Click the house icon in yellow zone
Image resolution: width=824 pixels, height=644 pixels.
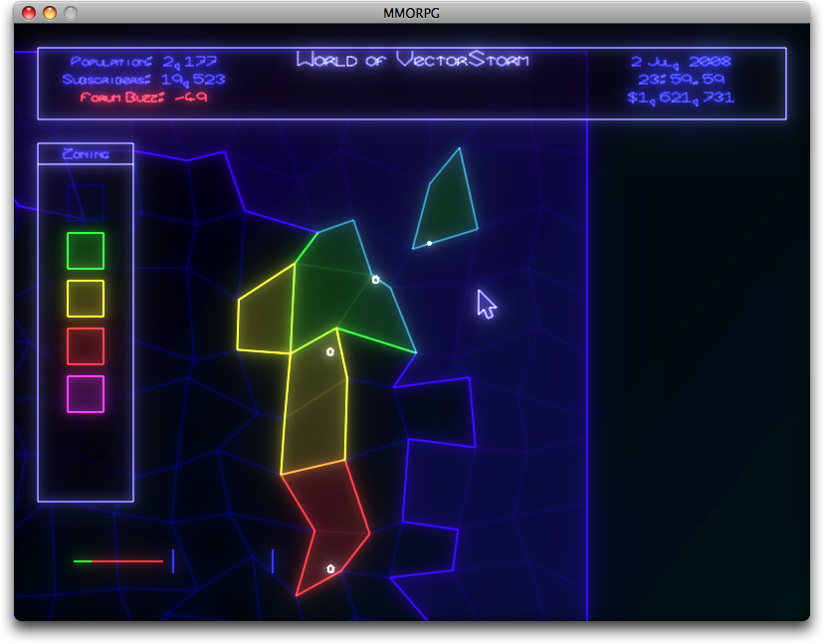[330, 351]
